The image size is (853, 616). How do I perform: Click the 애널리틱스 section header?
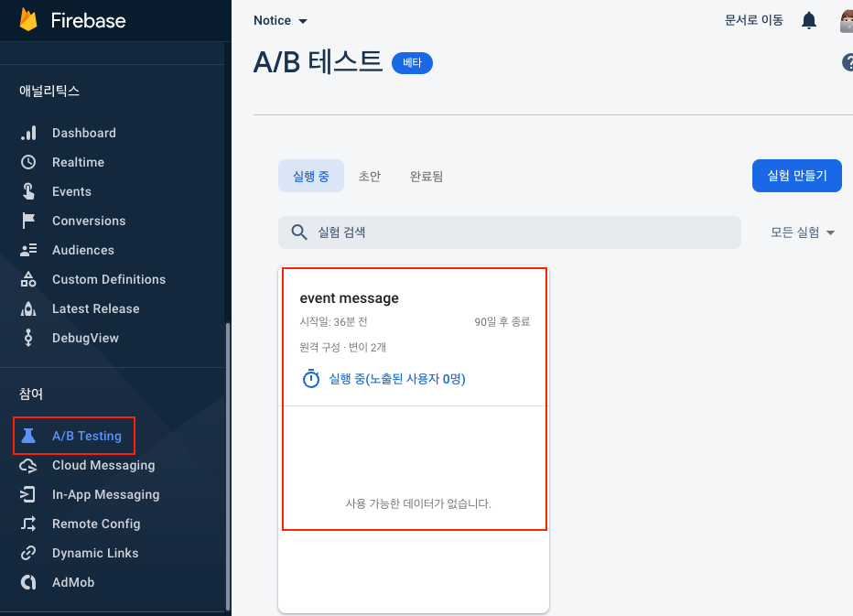click(49, 91)
